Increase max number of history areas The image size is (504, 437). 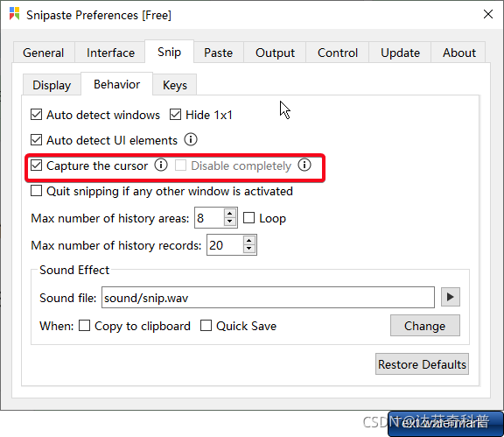[230, 213]
